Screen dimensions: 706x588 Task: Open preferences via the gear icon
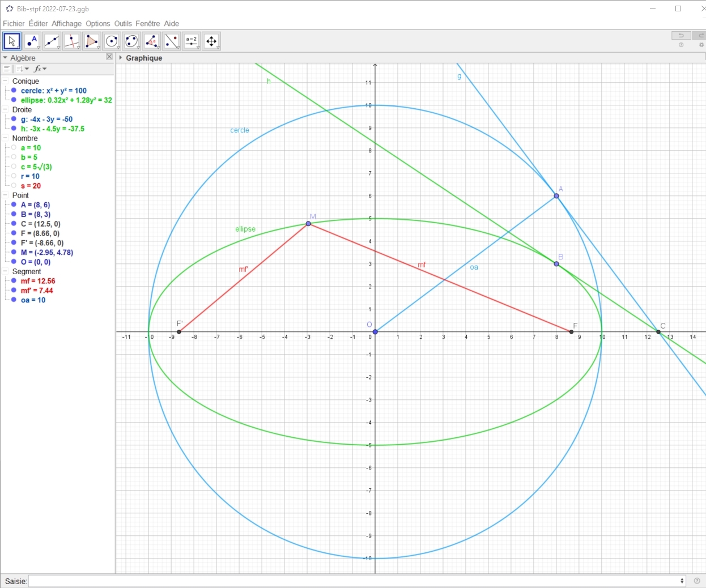point(701,45)
